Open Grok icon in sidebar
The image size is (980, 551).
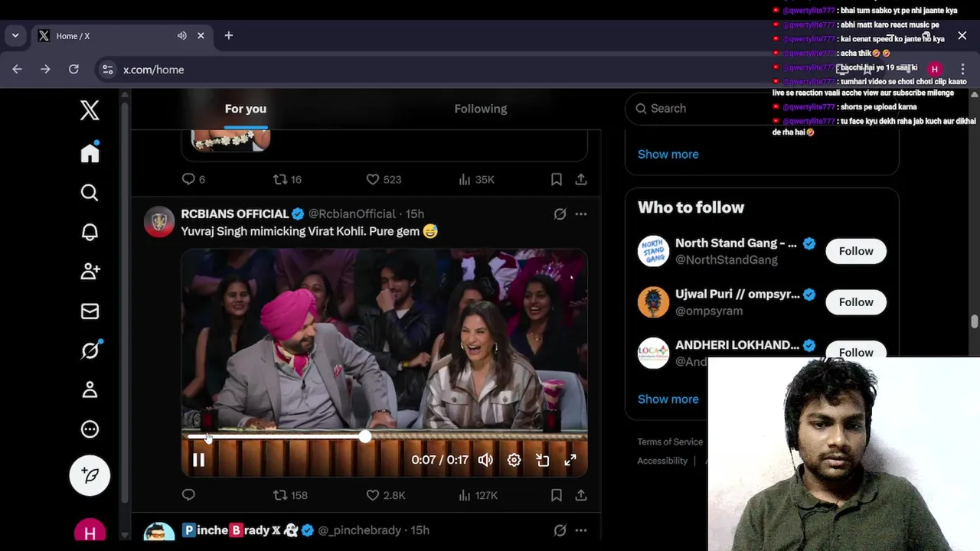coord(90,350)
